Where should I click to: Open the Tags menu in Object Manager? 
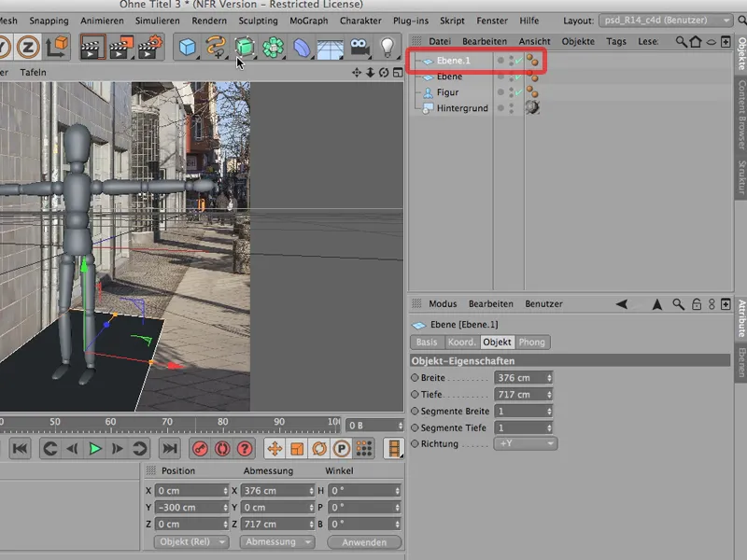[x=616, y=41]
